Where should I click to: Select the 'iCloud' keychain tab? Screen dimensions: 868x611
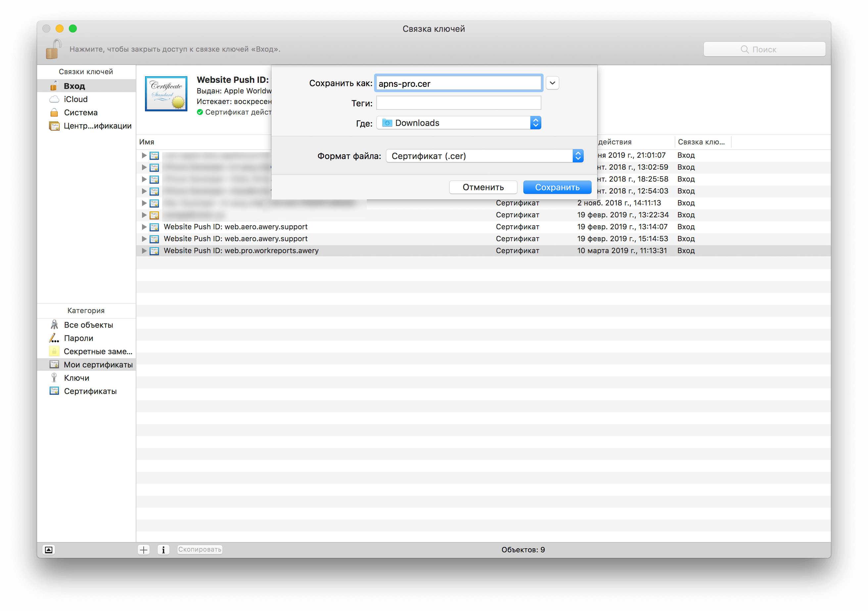pos(74,99)
